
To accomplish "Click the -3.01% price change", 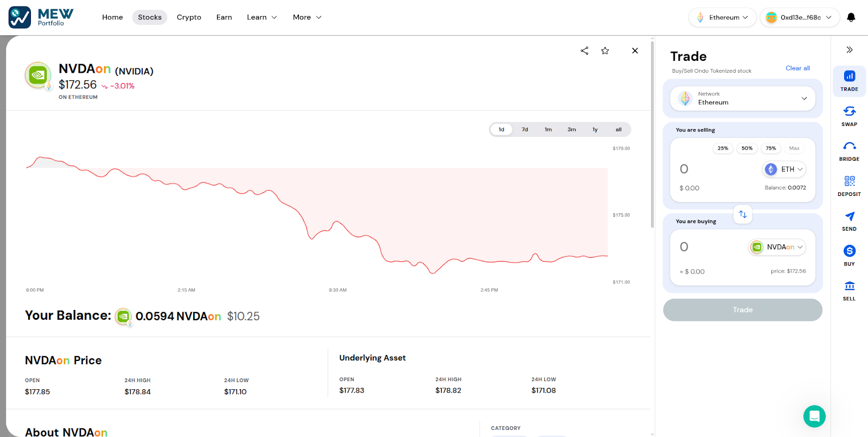I will 118,86.
